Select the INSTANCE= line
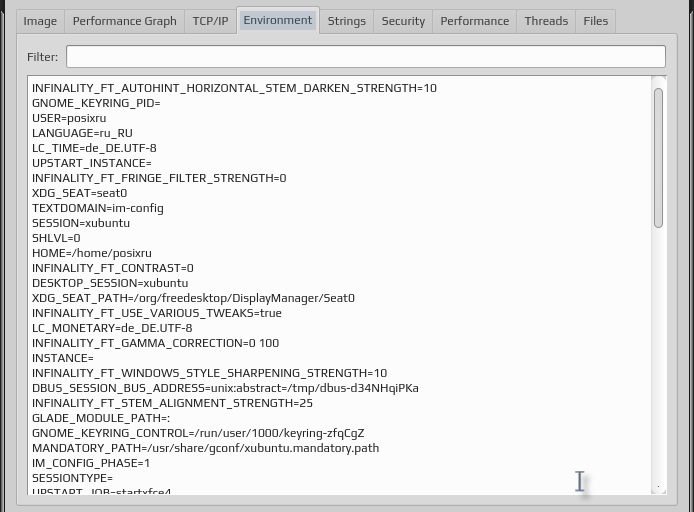Screen dimensions: 694x512 point(63,358)
